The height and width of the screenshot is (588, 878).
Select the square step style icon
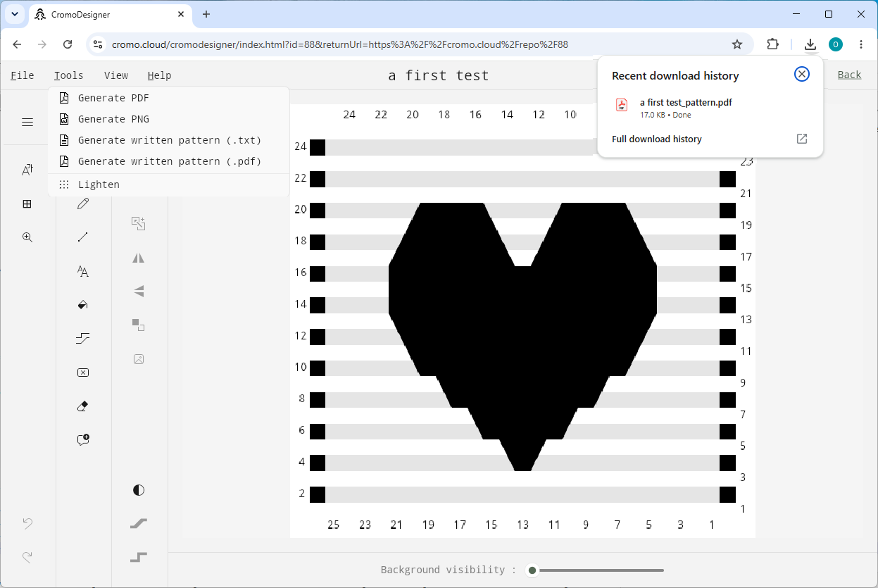click(x=139, y=558)
